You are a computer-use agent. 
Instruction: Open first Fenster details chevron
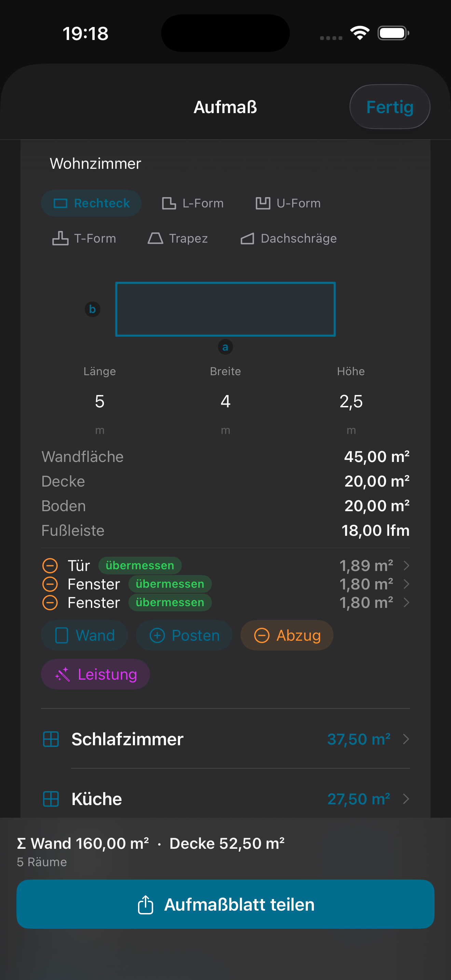point(406,584)
